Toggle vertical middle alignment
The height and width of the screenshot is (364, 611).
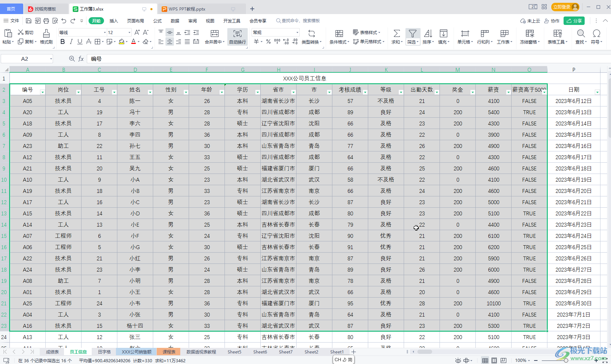(x=170, y=32)
